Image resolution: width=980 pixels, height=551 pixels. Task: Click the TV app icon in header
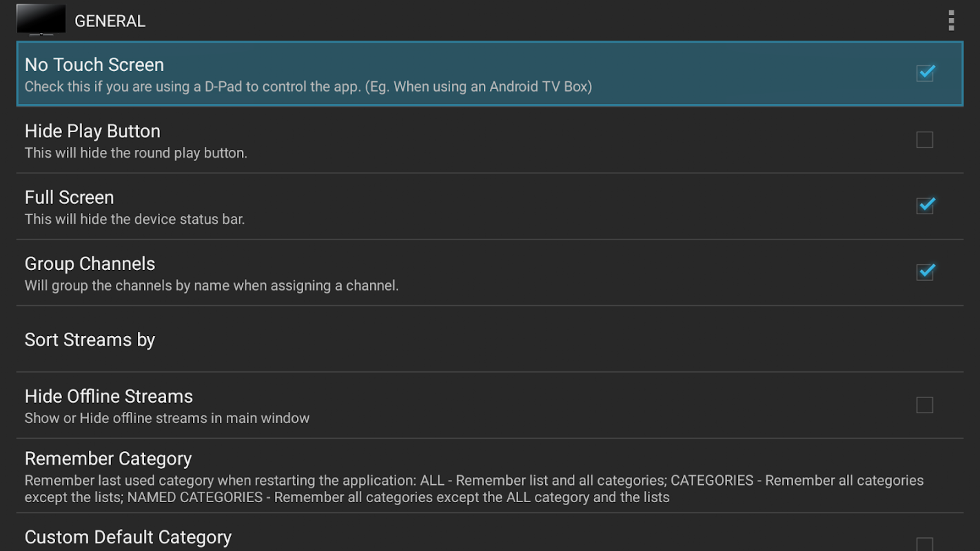tap(41, 20)
